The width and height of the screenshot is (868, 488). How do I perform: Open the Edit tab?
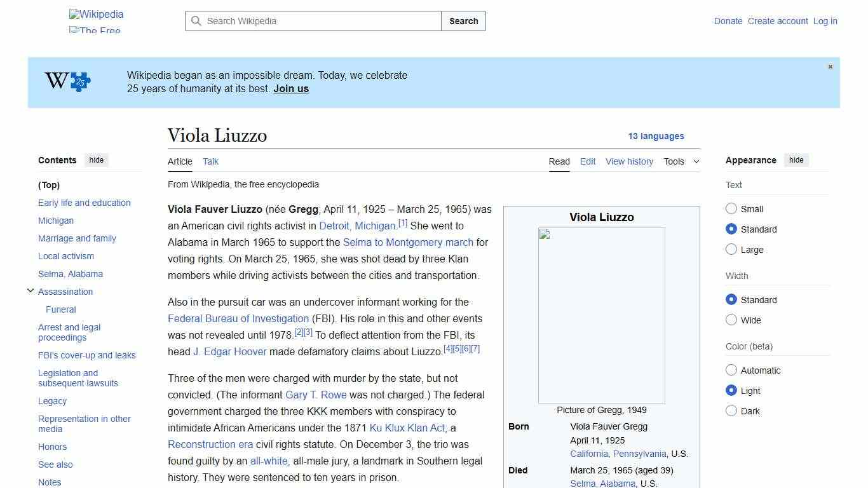[x=587, y=161]
